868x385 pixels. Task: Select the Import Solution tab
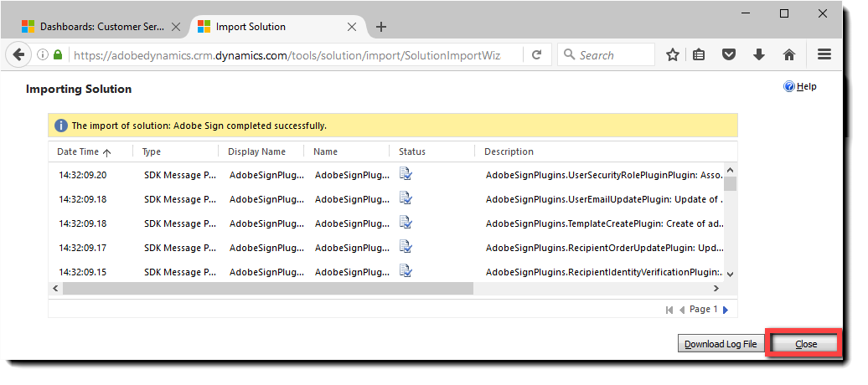click(x=277, y=27)
